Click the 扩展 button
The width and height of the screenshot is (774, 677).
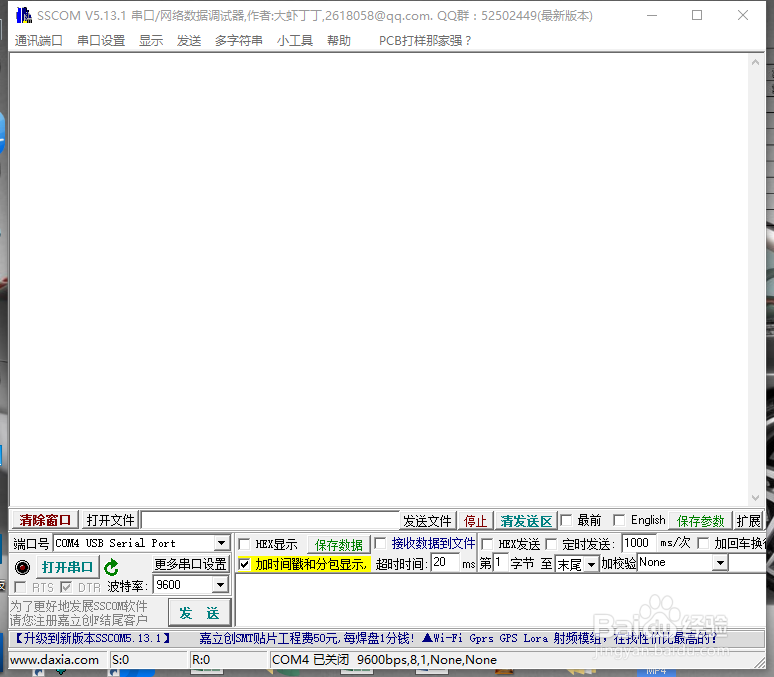pos(748,521)
